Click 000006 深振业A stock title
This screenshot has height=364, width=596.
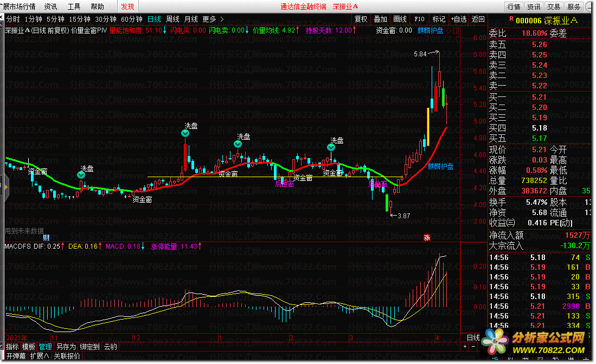tap(546, 21)
